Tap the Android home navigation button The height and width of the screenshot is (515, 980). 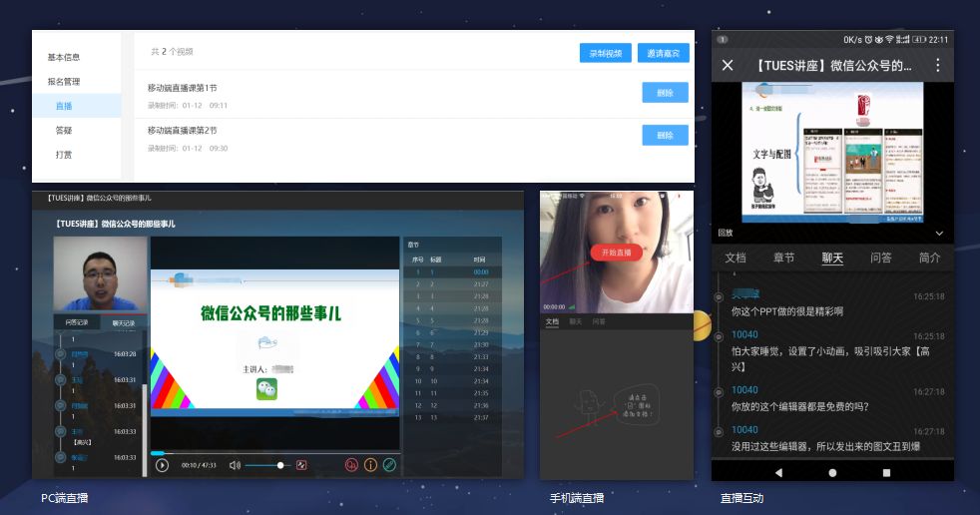pyautogui.click(x=832, y=472)
